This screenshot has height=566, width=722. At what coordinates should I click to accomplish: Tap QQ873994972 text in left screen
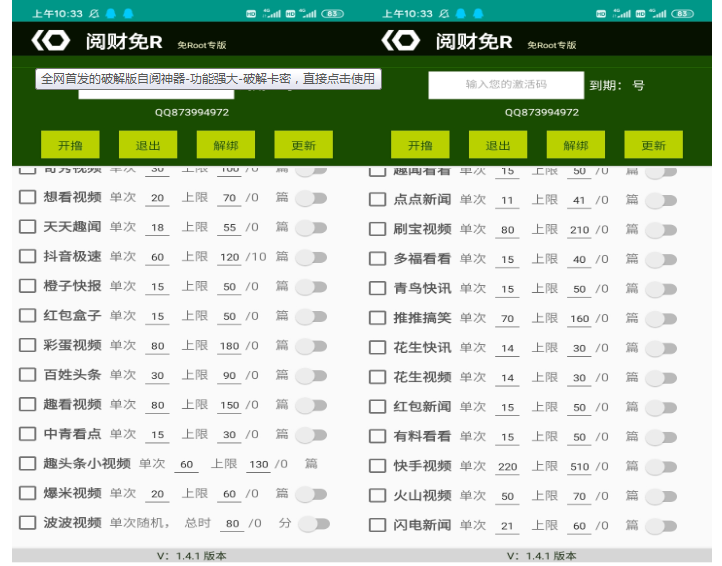192,112
